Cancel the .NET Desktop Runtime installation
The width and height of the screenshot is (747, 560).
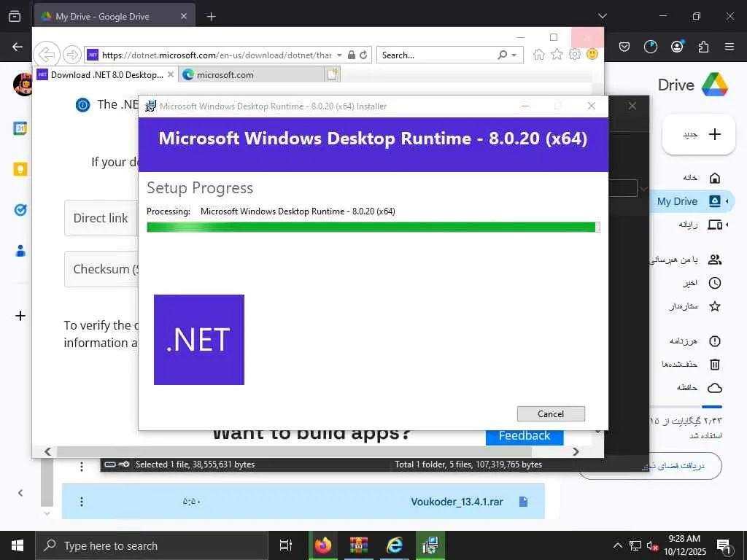[x=551, y=414]
